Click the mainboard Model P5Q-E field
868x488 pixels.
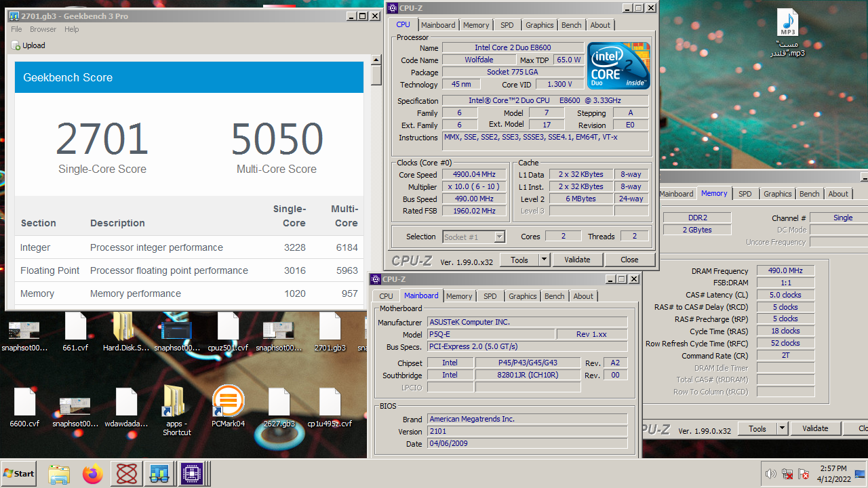coord(491,334)
